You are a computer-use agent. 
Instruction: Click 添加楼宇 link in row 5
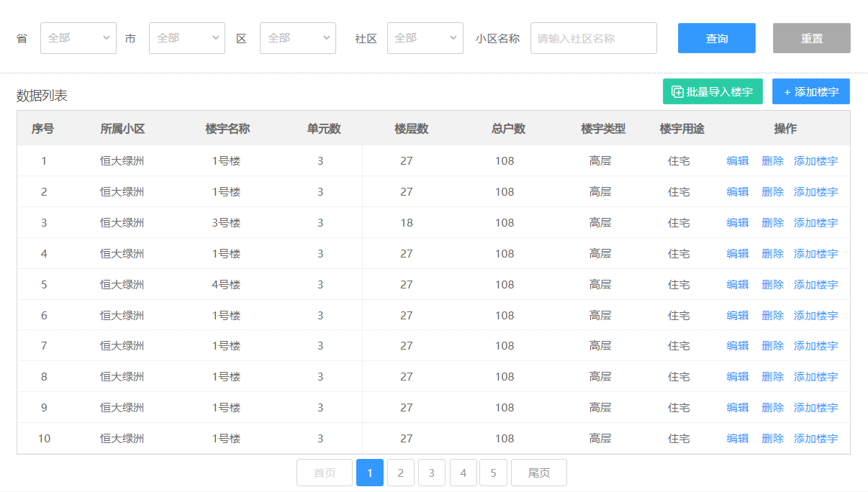(815, 285)
